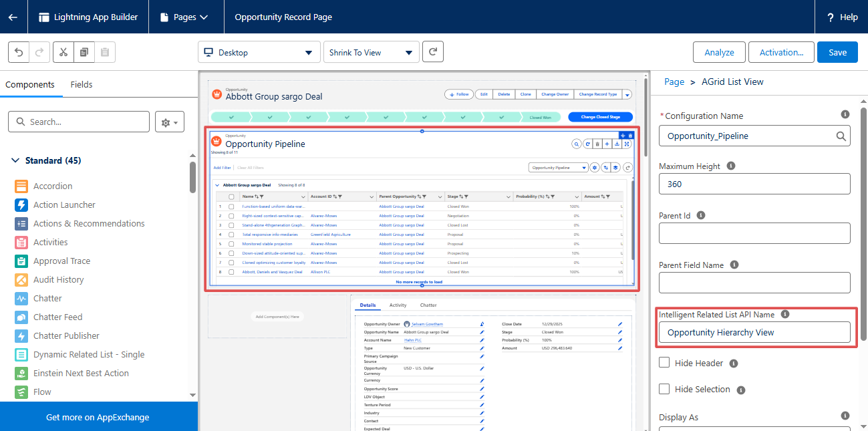Click the Change Closed Stage button
Screen dimensions: 868x431
coord(600,117)
